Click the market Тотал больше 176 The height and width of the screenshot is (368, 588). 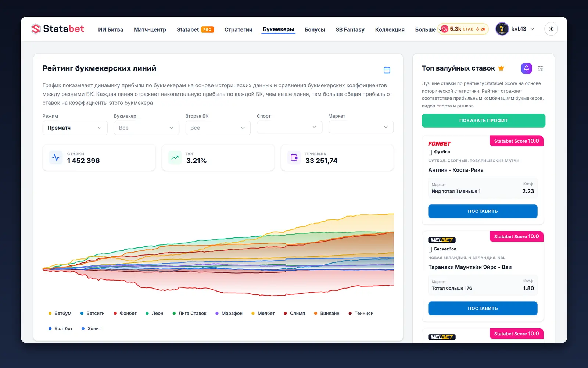(x=452, y=288)
